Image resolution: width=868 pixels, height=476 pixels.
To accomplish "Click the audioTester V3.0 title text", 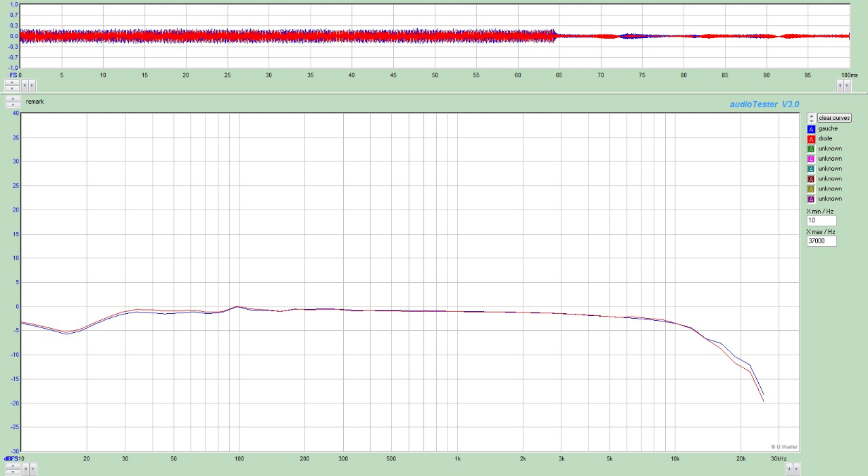I will (764, 104).
